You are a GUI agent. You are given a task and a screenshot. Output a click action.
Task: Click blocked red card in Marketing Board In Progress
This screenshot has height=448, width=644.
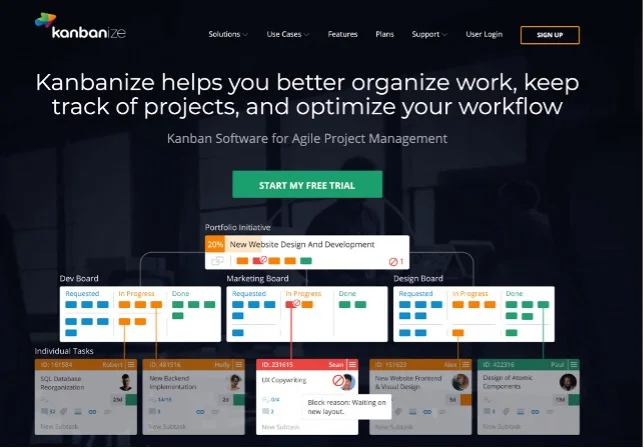click(x=292, y=304)
